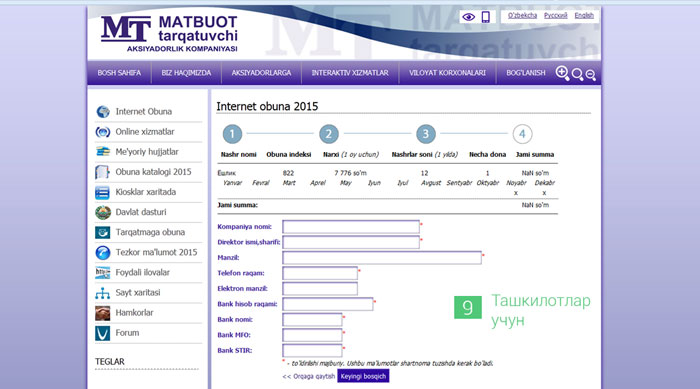Viewport: 700px width, 389px height.
Task: Click the Elektron manzil input field
Action: pos(320,289)
